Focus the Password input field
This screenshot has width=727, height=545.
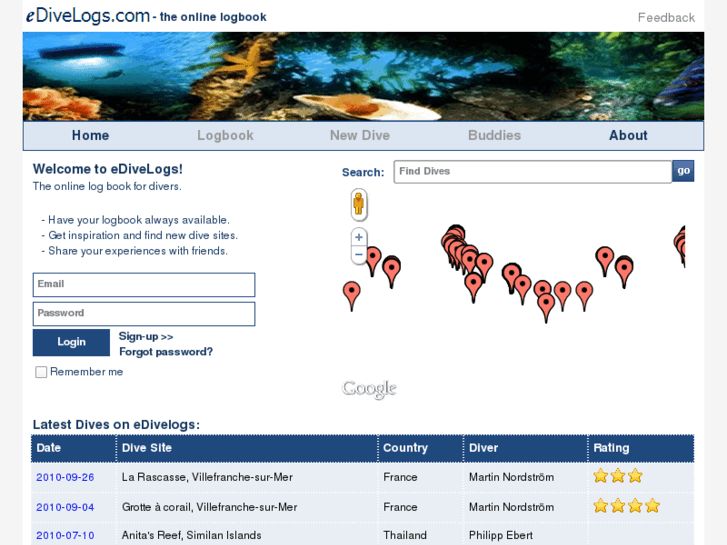click(x=144, y=314)
